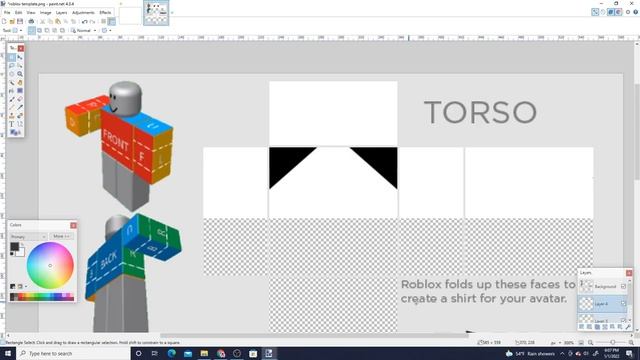Select the Lasso Select tool
This screenshot has height=360, width=640.
pos(12,66)
